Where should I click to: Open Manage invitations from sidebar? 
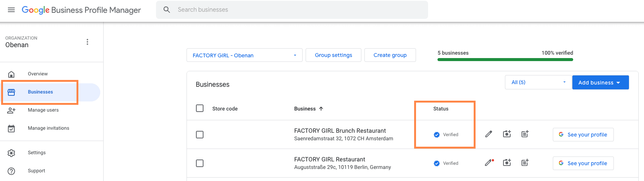coord(48,128)
